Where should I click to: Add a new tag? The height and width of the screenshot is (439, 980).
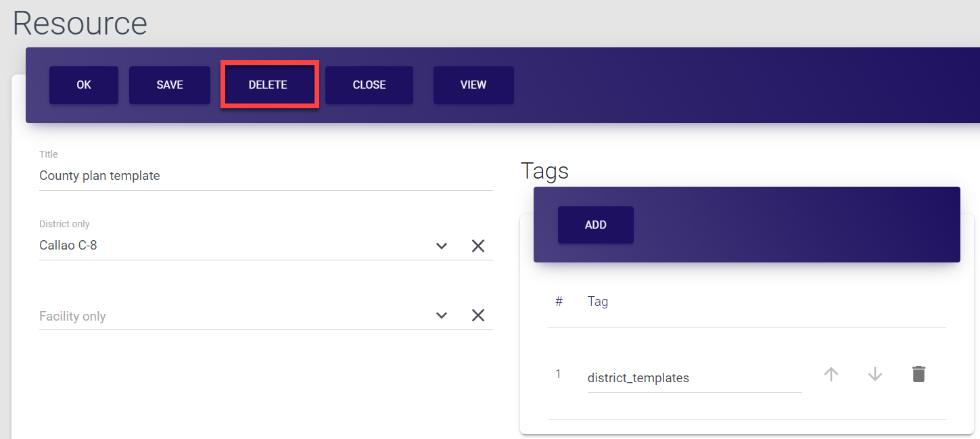coord(595,225)
